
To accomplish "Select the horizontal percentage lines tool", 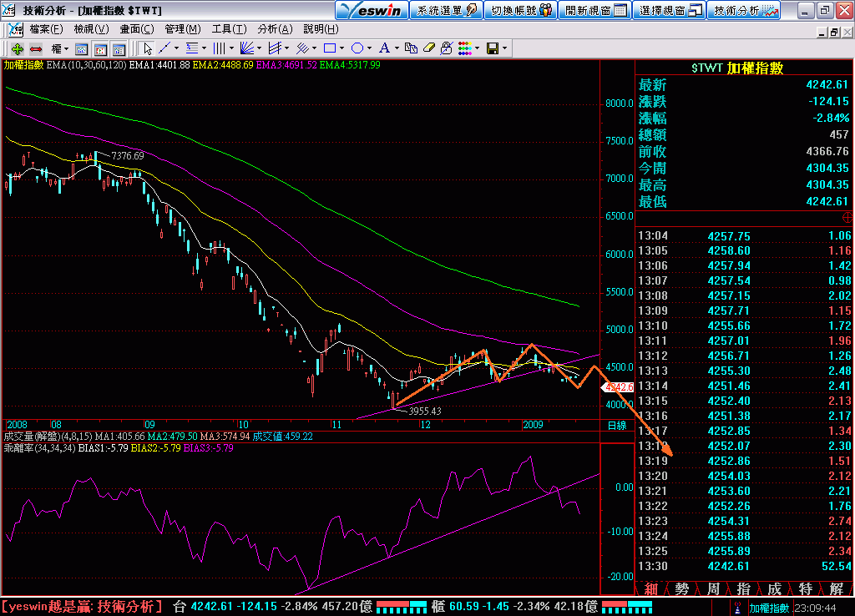I will [192, 48].
